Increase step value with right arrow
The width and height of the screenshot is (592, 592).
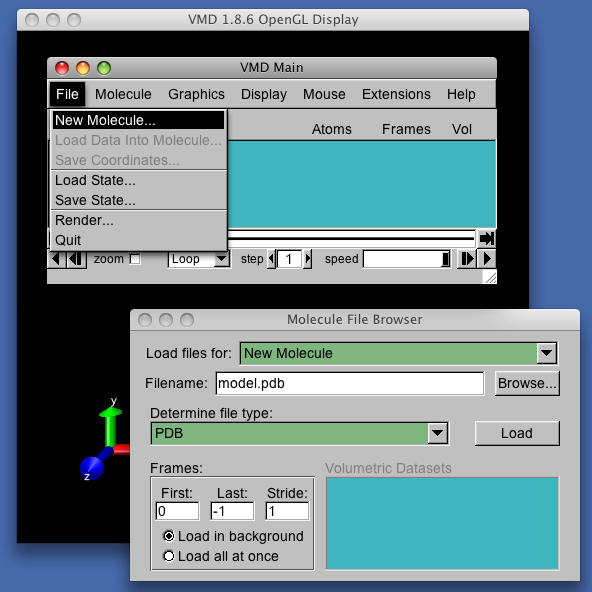click(x=308, y=259)
